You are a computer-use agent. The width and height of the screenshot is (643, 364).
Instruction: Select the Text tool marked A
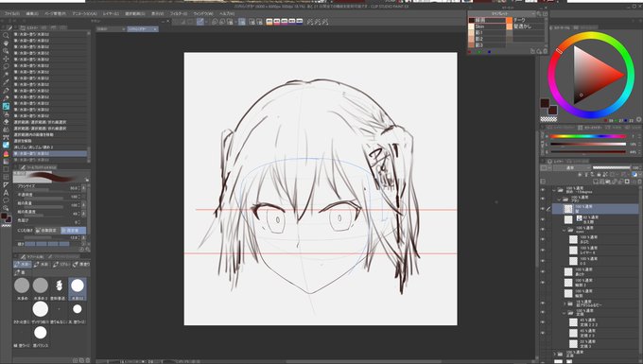[6, 193]
